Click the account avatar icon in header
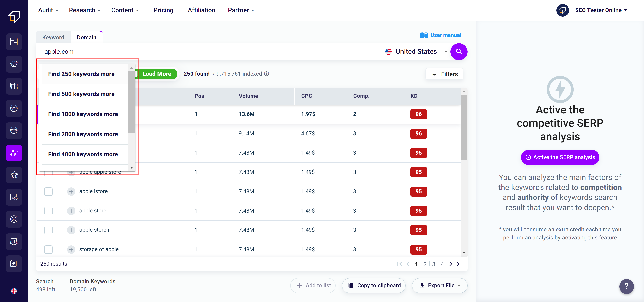Image resolution: width=644 pixels, height=302 pixels. (562, 10)
